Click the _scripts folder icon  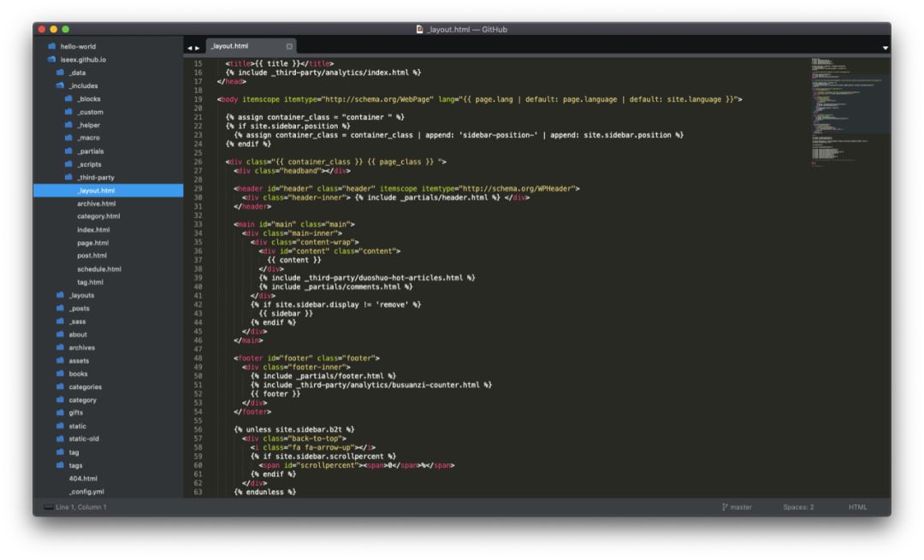68,164
